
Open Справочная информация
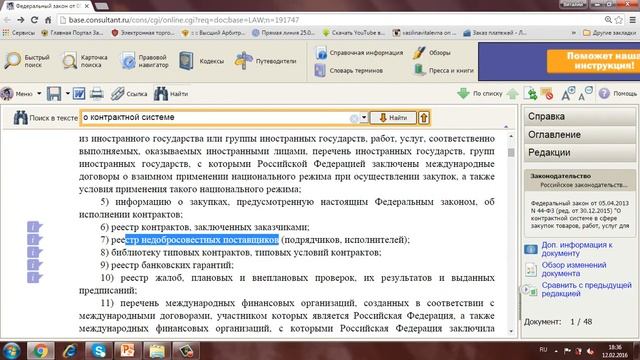tap(359, 53)
